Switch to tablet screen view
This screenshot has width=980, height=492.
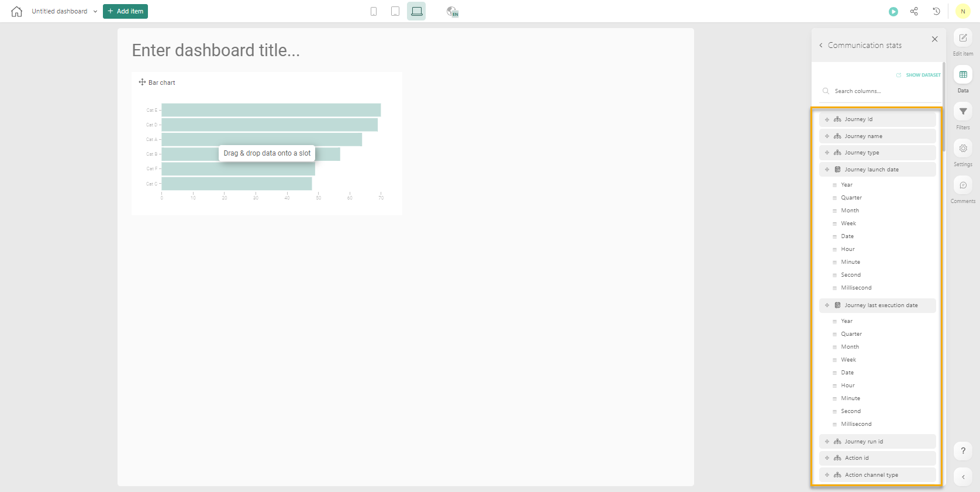pyautogui.click(x=395, y=12)
